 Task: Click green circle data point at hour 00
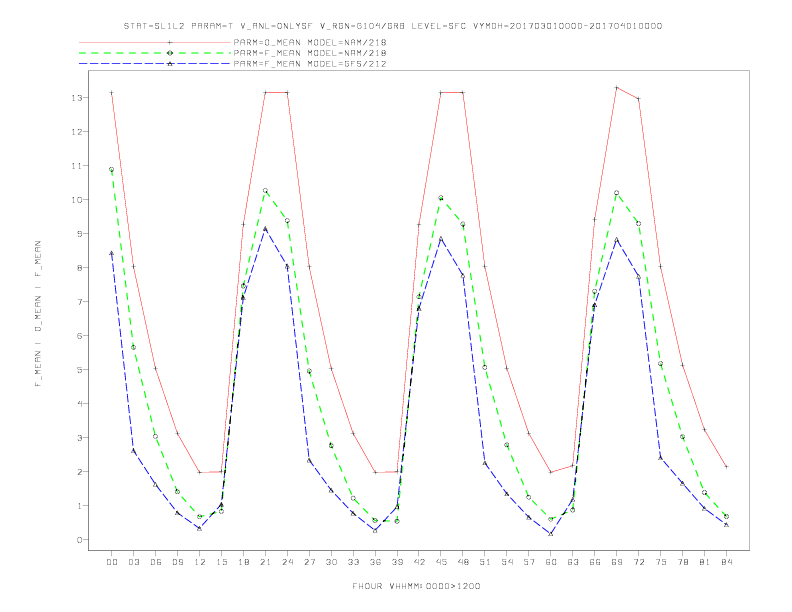pos(112,170)
